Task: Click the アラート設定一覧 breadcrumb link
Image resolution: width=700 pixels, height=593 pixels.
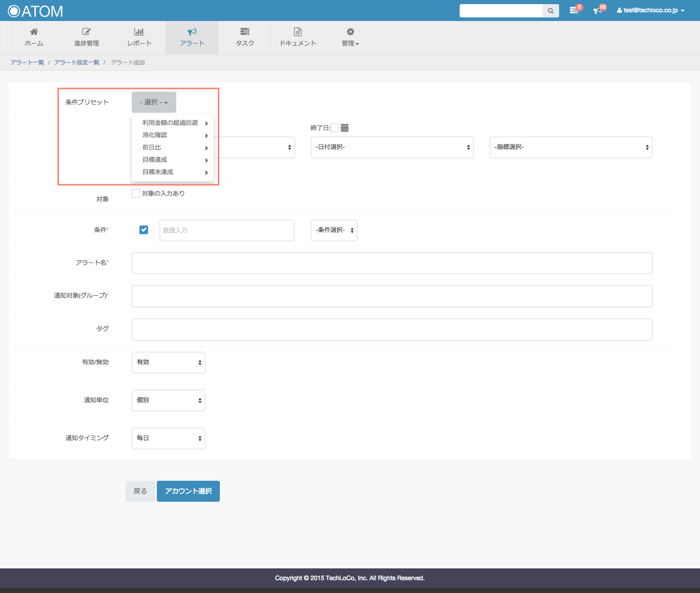Action: pos(77,63)
